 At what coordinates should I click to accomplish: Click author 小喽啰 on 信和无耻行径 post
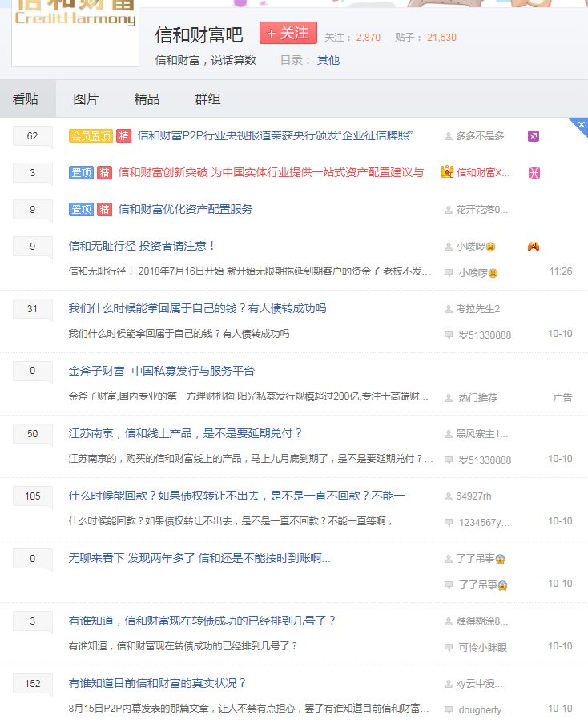pyautogui.click(x=476, y=247)
